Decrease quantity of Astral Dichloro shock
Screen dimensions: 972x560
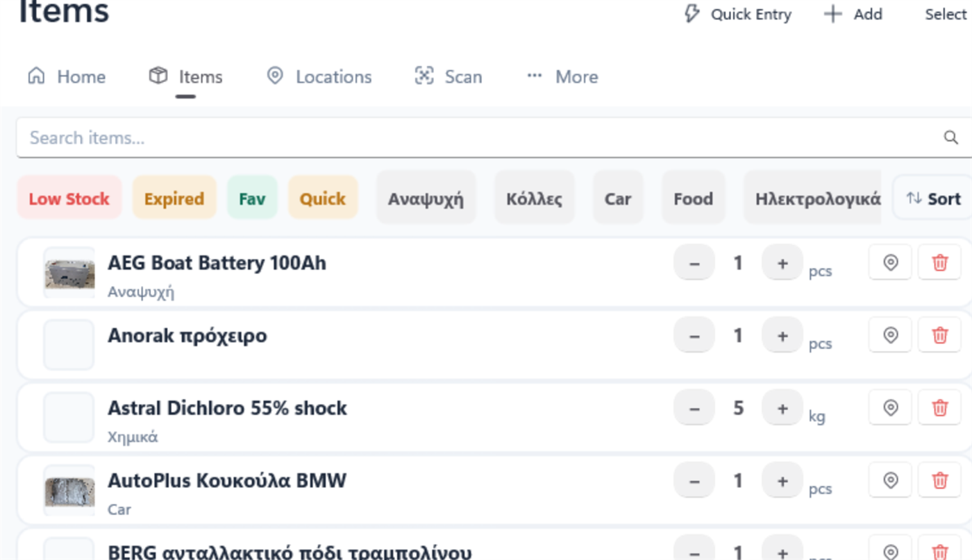pos(694,408)
